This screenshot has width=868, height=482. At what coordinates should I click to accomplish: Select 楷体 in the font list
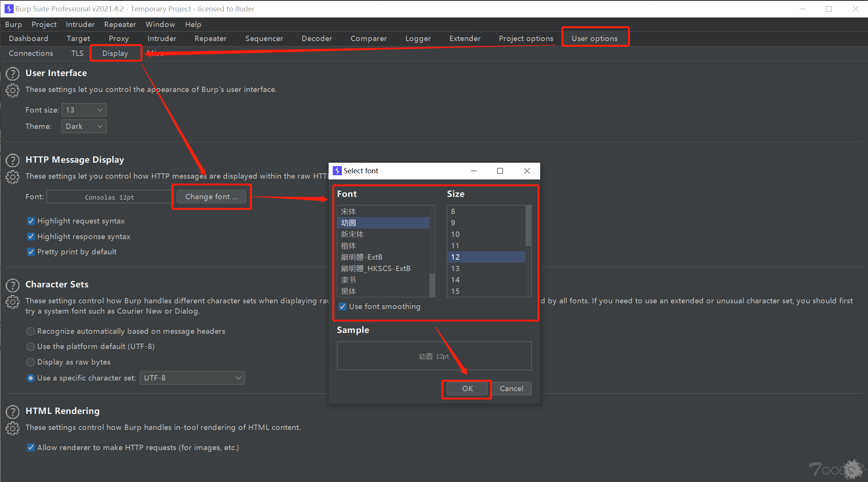coord(383,246)
